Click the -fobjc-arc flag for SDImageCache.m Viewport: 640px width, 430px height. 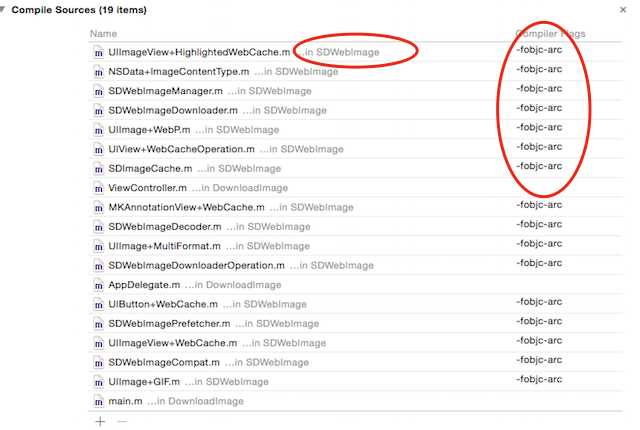pyautogui.click(x=539, y=166)
